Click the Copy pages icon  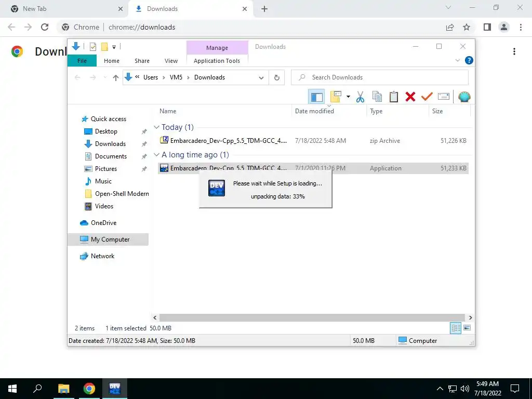[377, 97]
